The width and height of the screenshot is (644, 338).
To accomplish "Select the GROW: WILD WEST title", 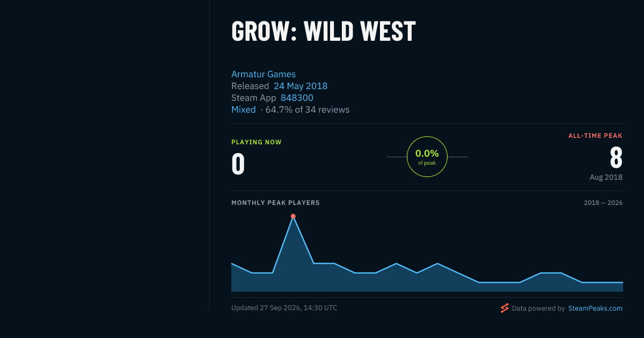I will [324, 31].
